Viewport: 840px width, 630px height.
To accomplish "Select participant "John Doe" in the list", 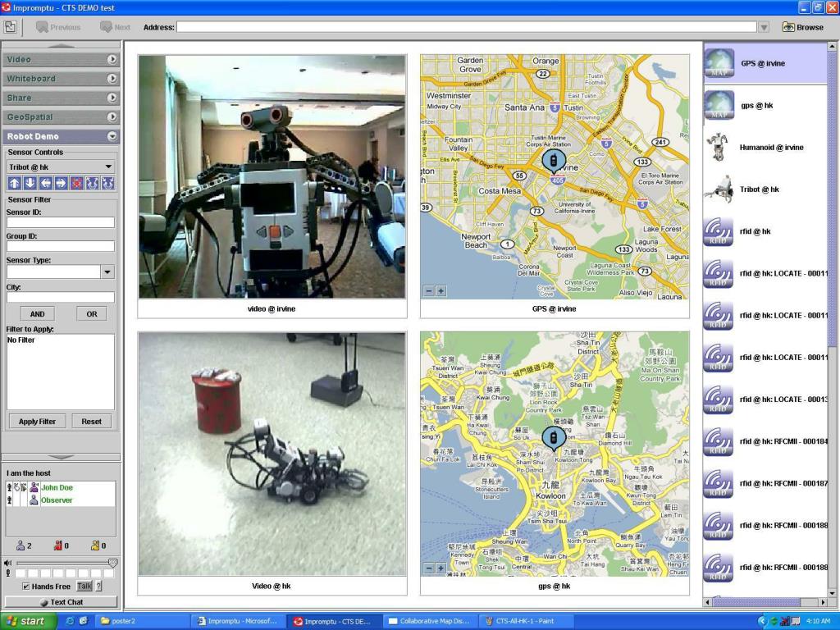I will [57, 487].
